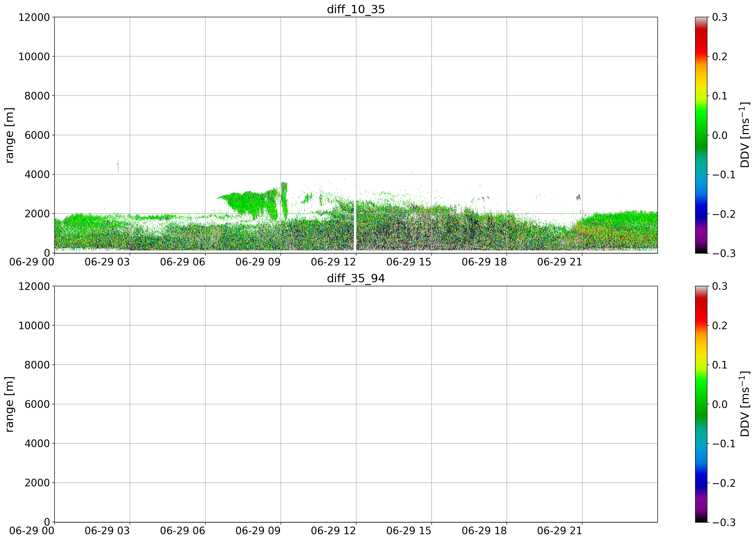Image resolution: width=756 pixels, height=541 pixels.
Task: Click the '8000' tick on top plot
Action: click(x=37, y=96)
